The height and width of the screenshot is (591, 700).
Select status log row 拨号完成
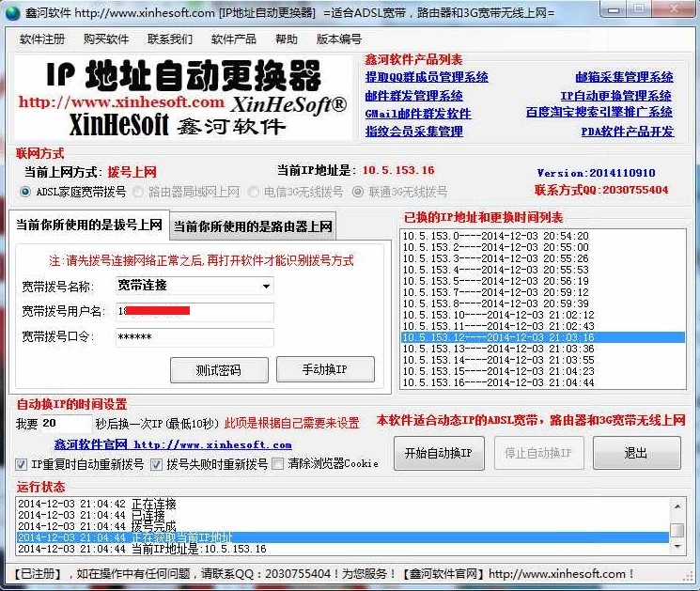point(342,526)
